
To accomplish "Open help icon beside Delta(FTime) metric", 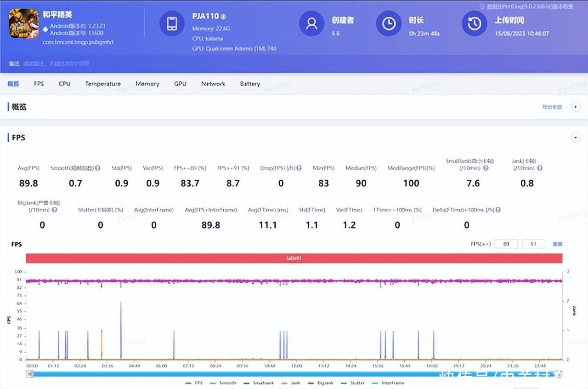I will pyautogui.click(x=498, y=210).
